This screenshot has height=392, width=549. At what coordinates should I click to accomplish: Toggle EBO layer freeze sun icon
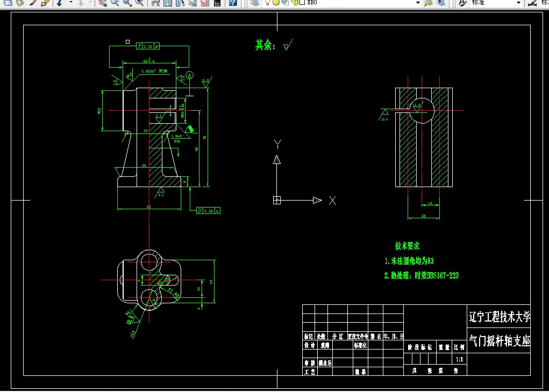click(x=276, y=3)
